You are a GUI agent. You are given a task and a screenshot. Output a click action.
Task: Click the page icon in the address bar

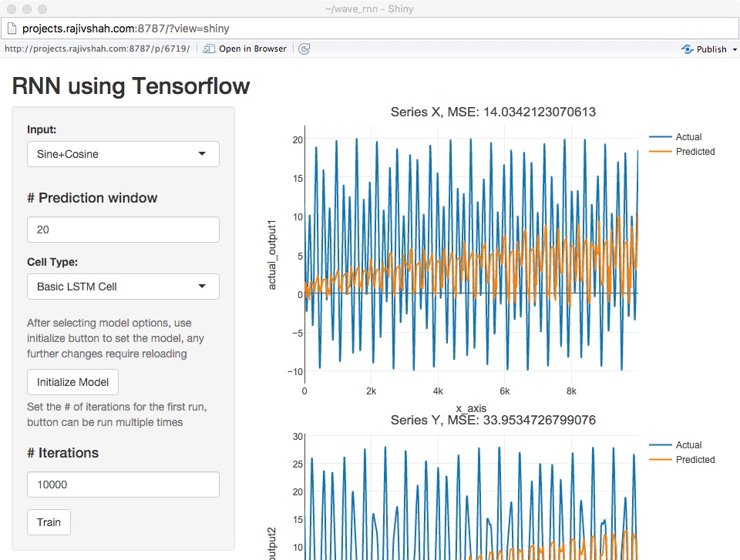point(12,29)
